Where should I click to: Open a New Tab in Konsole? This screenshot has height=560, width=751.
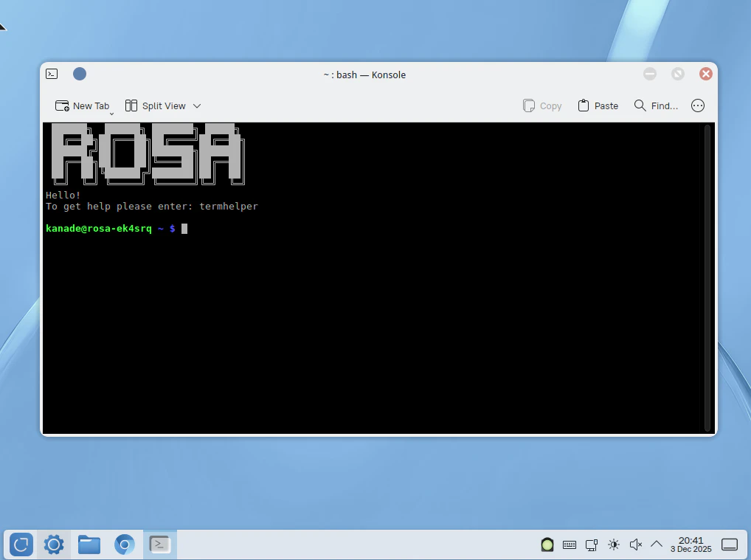(x=82, y=106)
